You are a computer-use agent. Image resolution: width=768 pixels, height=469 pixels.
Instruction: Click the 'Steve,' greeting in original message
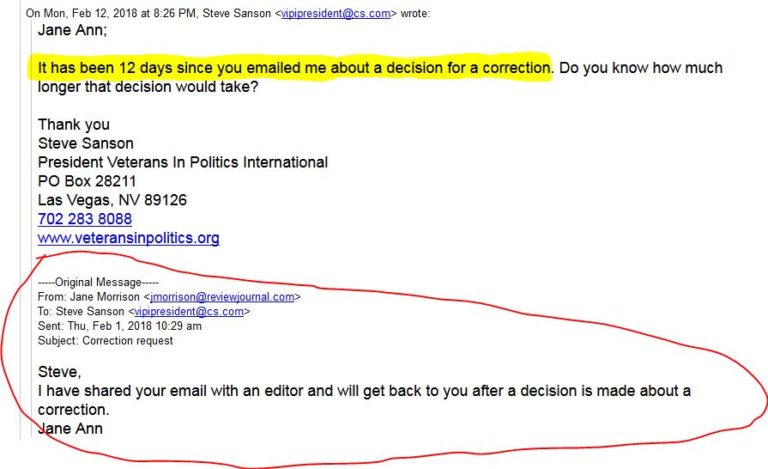click(59, 372)
